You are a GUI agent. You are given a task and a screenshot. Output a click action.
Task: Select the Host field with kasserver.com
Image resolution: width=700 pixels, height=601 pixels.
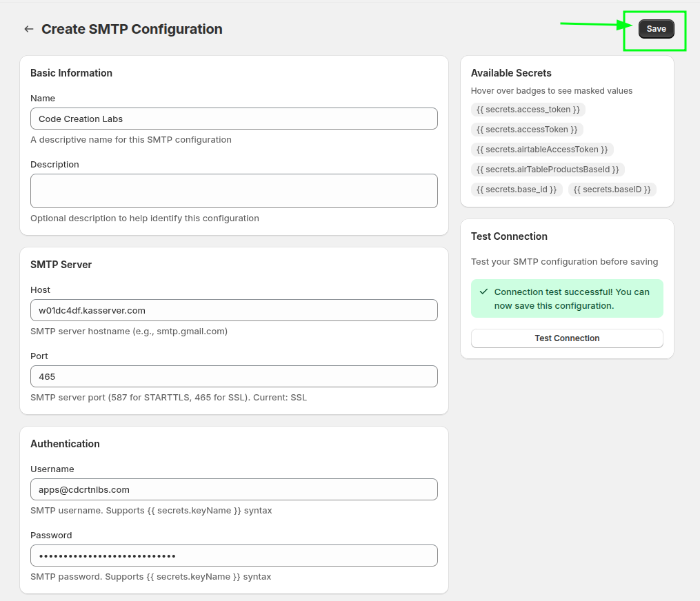[234, 310]
